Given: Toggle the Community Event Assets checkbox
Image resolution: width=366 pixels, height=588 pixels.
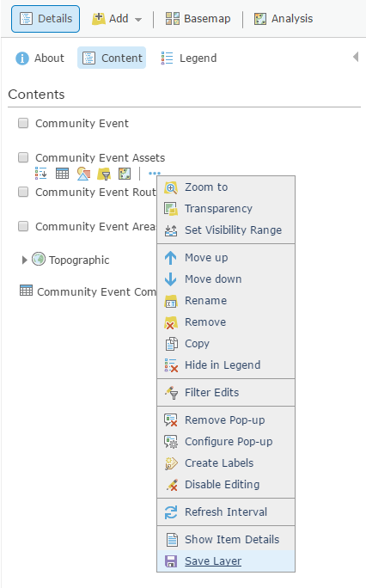Looking at the screenshot, I should click(23, 157).
